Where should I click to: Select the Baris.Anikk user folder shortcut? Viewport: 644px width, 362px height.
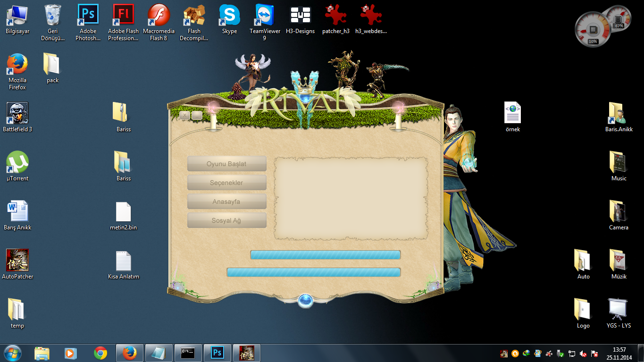coord(619,118)
